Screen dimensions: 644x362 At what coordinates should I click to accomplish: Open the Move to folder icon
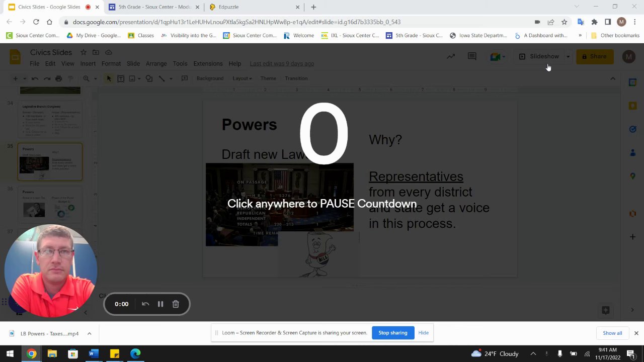[96, 52]
